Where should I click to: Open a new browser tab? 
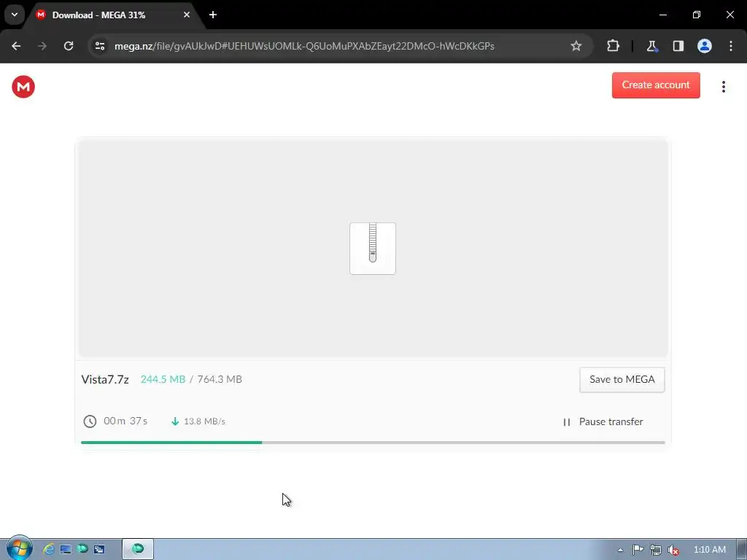213,15
